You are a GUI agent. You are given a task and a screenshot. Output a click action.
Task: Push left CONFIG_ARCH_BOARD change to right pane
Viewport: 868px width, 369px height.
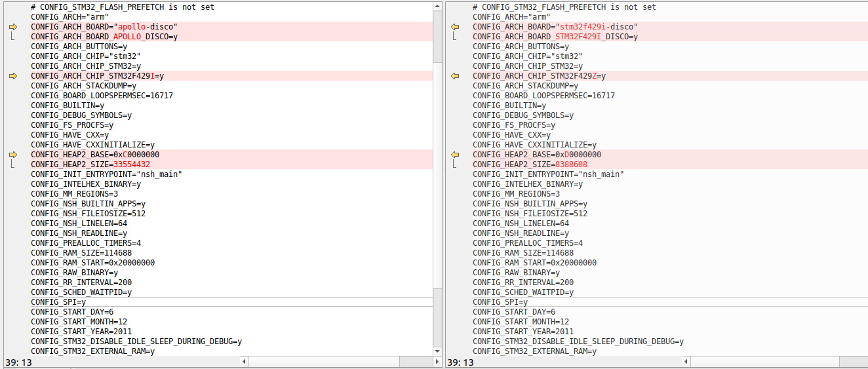[x=12, y=27]
